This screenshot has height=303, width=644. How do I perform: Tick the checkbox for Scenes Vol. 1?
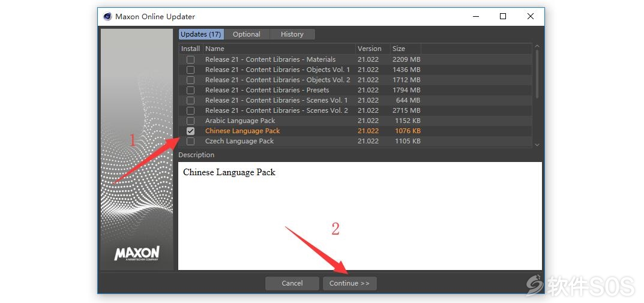click(x=191, y=101)
